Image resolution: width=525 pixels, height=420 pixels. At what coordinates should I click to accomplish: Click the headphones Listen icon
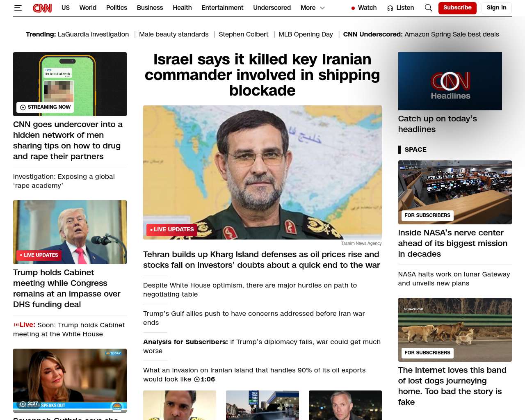tap(390, 8)
